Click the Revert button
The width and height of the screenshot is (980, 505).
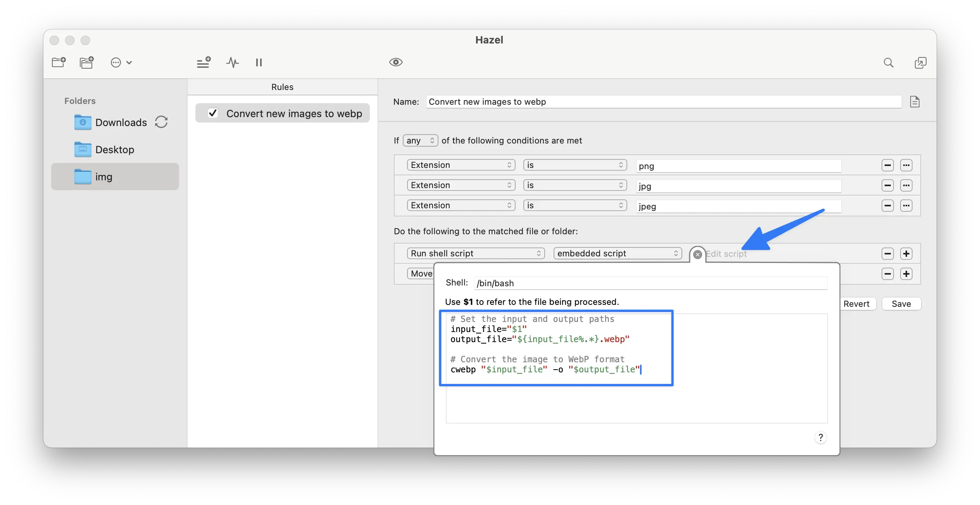pyautogui.click(x=858, y=304)
